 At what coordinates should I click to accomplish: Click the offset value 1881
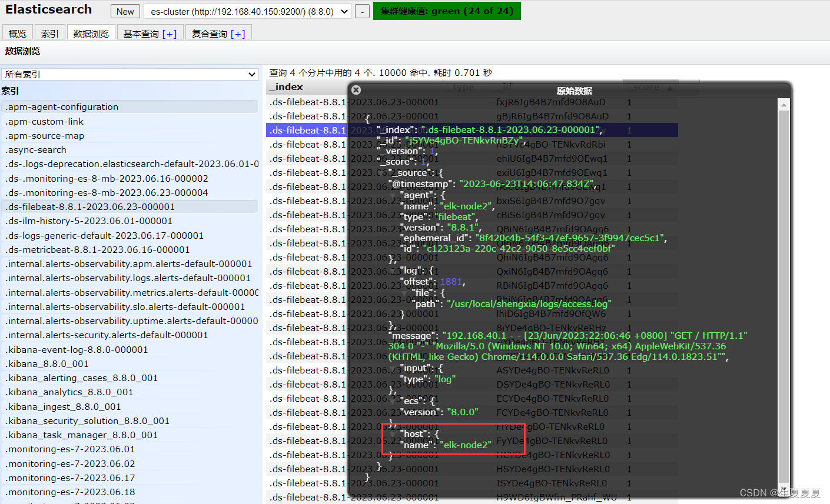[451, 282]
